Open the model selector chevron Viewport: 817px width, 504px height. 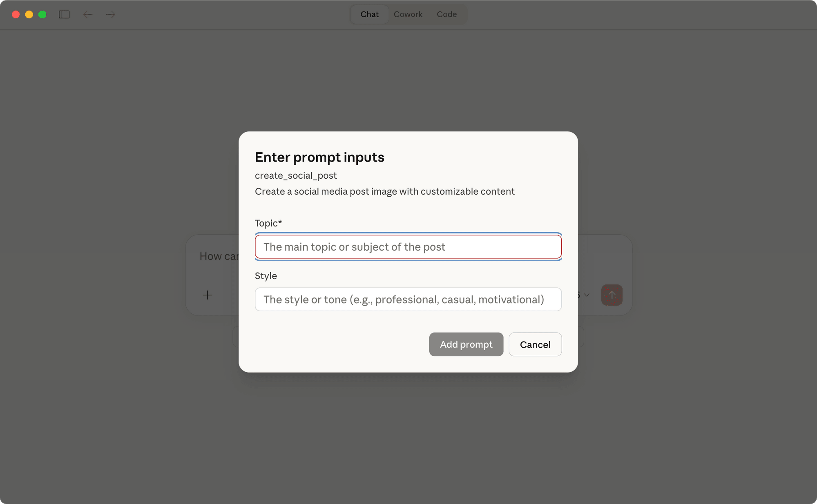[587, 295]
